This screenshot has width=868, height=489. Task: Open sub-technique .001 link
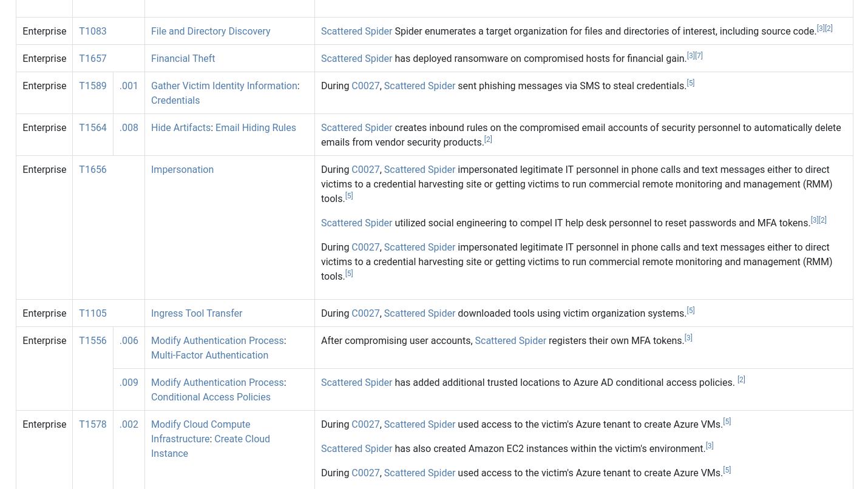[129, 86]
